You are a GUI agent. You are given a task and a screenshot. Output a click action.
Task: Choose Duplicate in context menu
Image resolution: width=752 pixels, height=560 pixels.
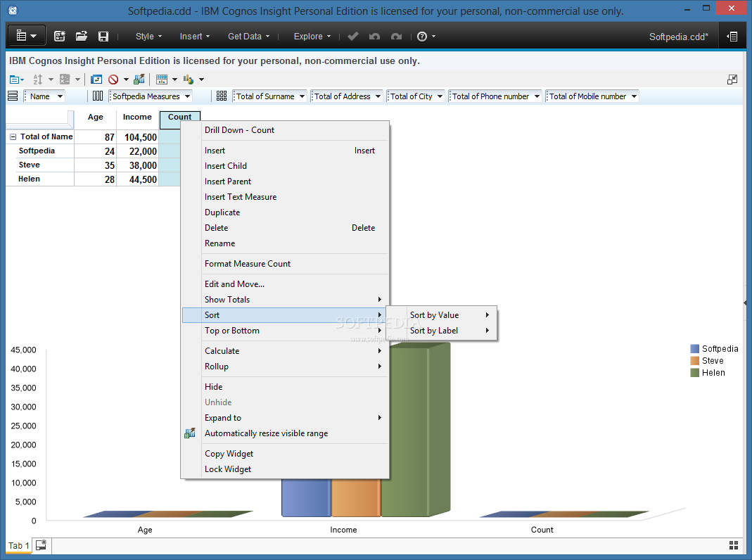[x=286, y=212]
